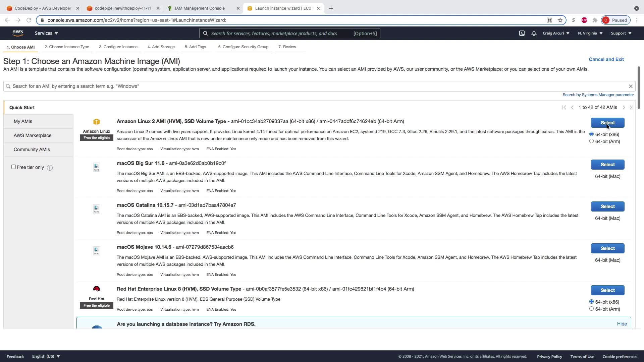Screen dimensions: 644x362
Task: Select macOS Big Sur 11.6 AMI
Action: pyautogui.click(x=607, y=165)
